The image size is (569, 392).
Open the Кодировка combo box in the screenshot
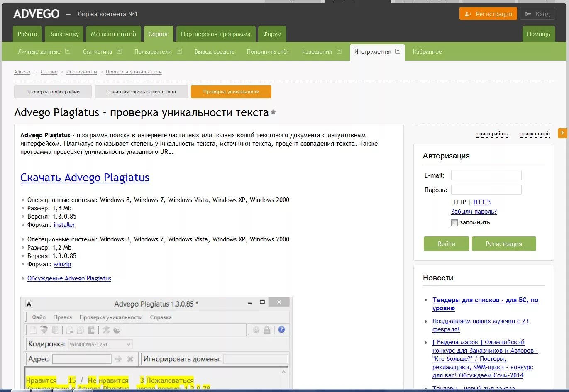coord(100,344)
